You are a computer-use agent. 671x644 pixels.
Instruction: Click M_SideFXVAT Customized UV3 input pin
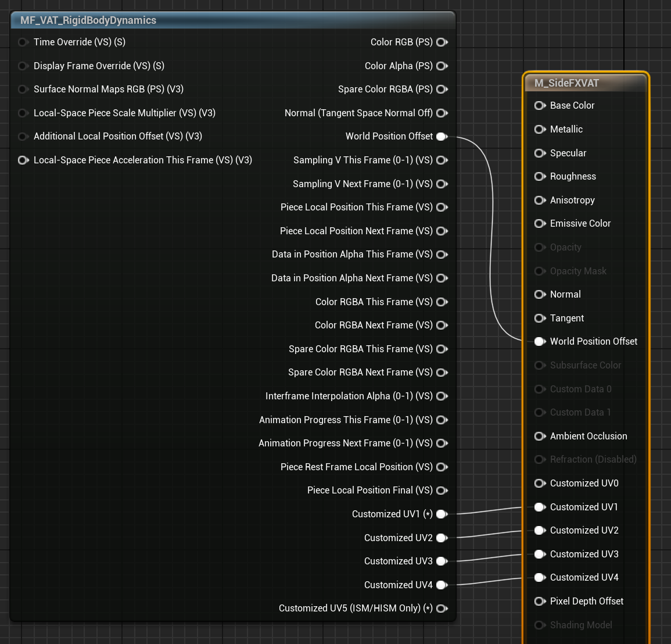click(540, 554)
